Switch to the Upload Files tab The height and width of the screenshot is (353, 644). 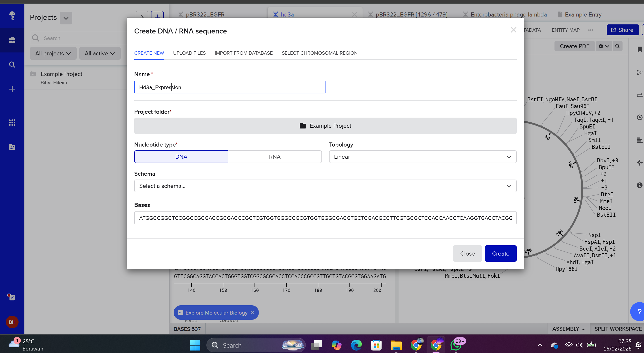pos(189,53)
